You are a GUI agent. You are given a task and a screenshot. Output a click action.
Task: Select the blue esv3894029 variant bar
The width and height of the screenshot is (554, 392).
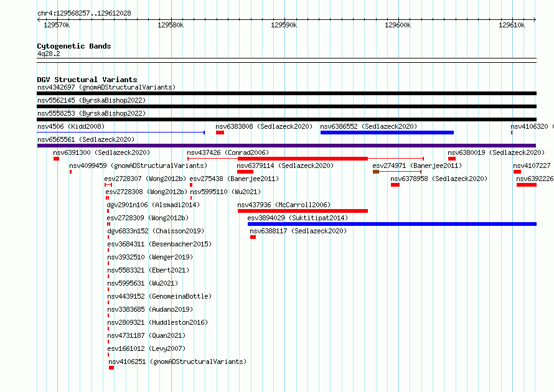point(392,224)
